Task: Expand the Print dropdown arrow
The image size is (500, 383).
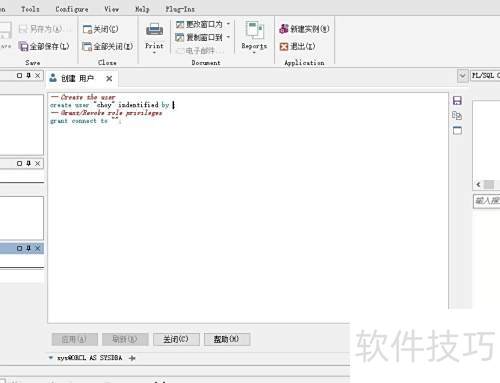Action: click(154, 53)
